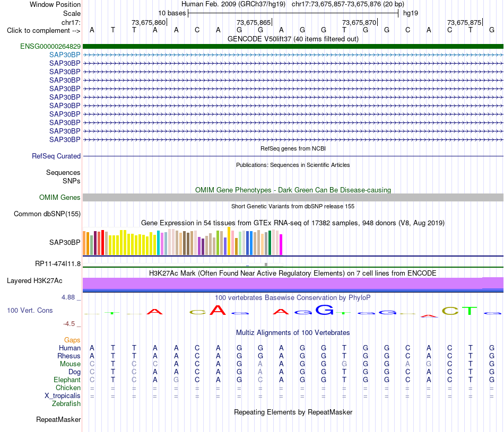
Task: Click the purple H3K27Ac signal band
Action: [x=293, y=283]
